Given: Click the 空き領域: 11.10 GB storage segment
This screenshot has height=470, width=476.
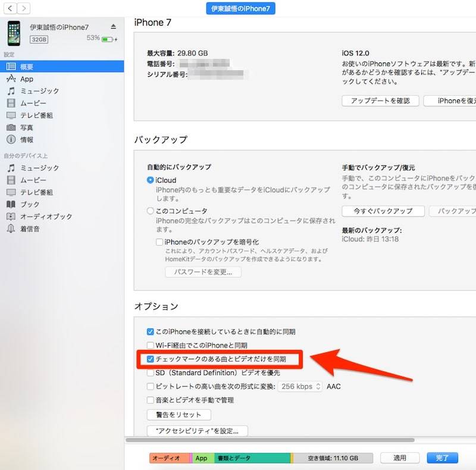Looking at the screenshot, I should (x=333, y=458).
